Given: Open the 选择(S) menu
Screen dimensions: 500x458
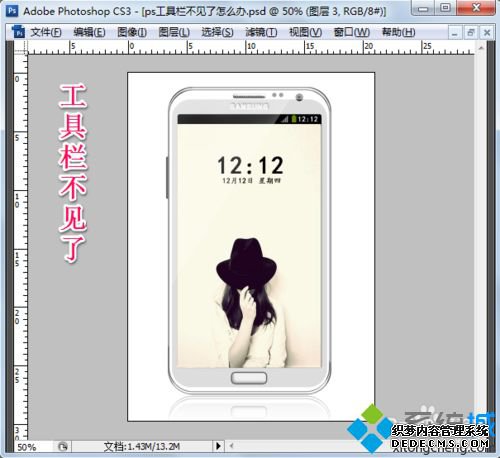Looking at the screenshot, I should click(x=217, y=32).
